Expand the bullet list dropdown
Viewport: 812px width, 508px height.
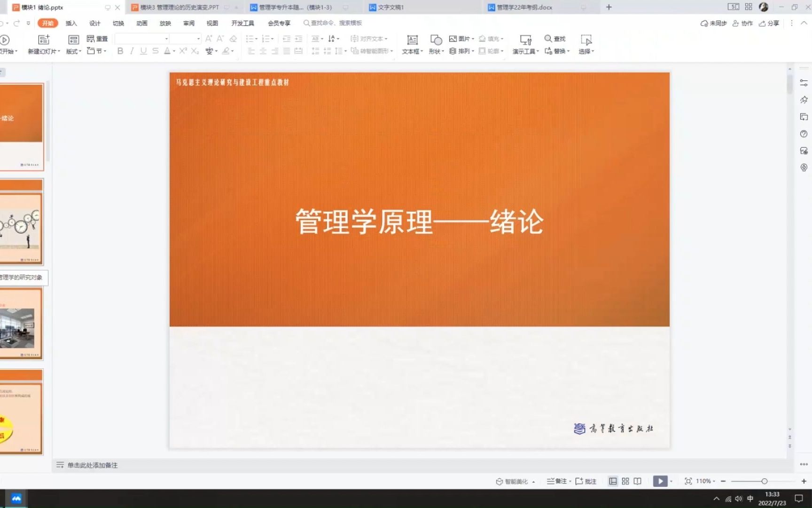(x=256, y=39)
